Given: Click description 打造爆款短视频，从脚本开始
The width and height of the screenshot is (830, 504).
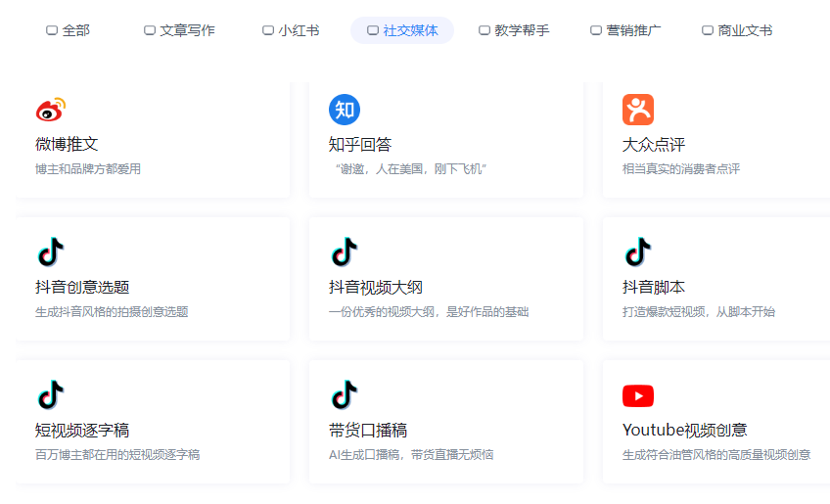Looking at the screenshot, I should coord(699,312).
